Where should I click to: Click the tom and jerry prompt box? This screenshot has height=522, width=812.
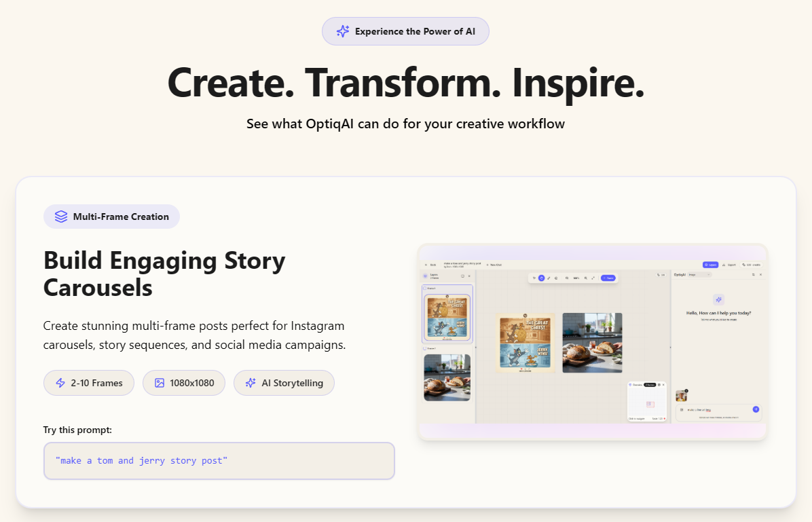[x=219, y=461]
